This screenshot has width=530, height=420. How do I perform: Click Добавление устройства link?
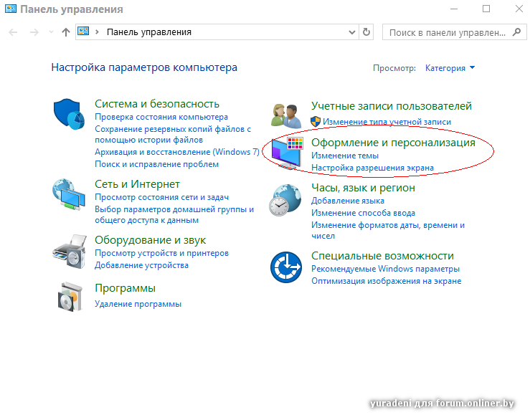(x=141, y=265)
